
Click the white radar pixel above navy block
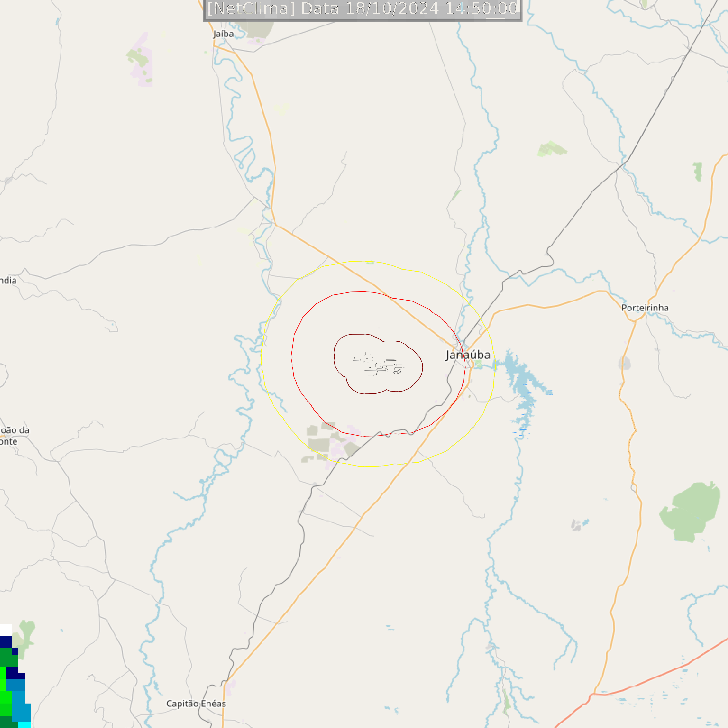pos(6,630)
